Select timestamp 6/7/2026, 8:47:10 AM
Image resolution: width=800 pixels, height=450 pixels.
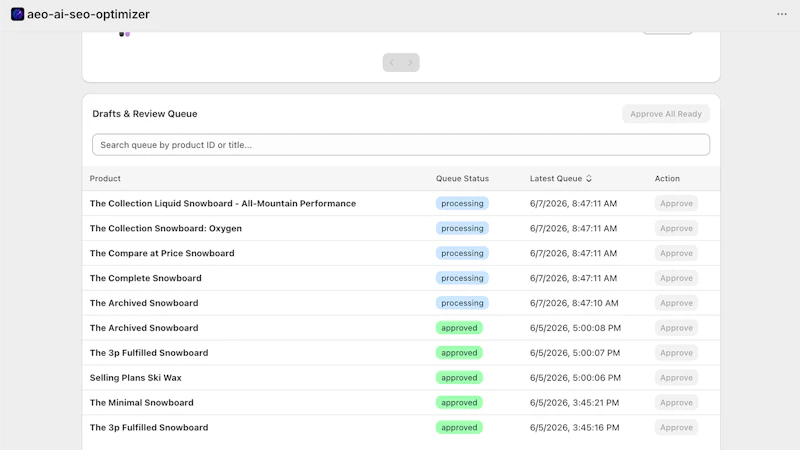[574, 303]
